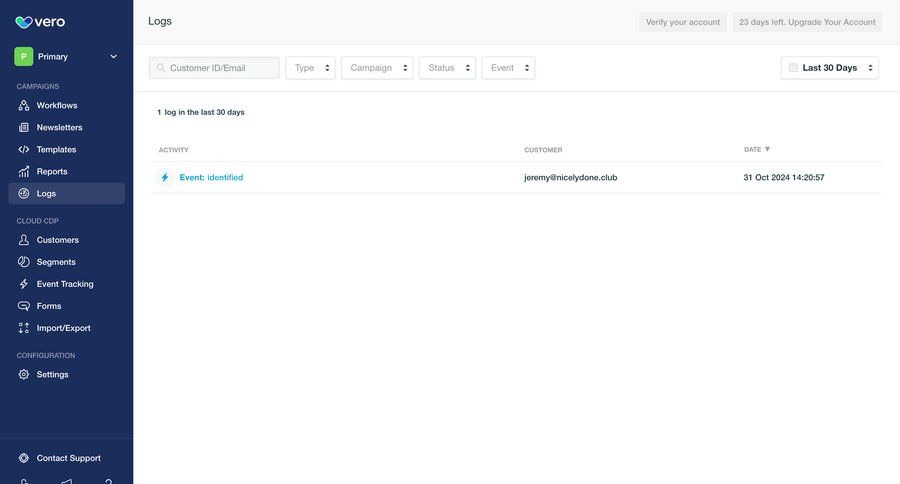
Task: Click the Forms sidebar icon
Action: tap(24, 306)
